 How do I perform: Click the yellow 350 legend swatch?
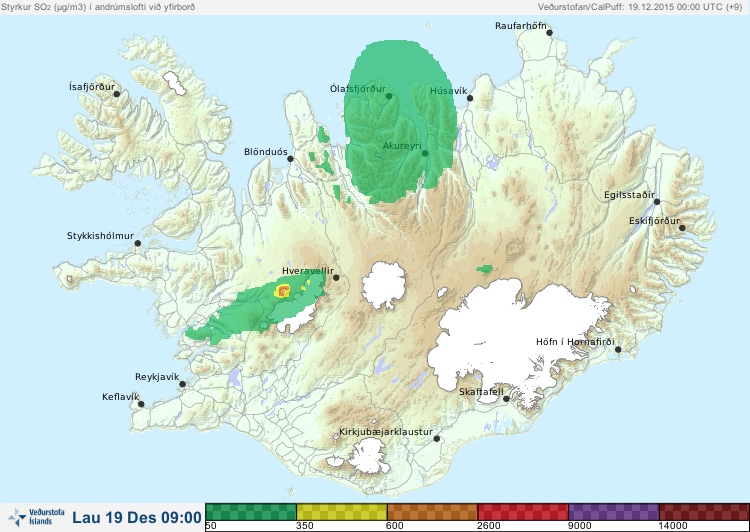point(342,512)
